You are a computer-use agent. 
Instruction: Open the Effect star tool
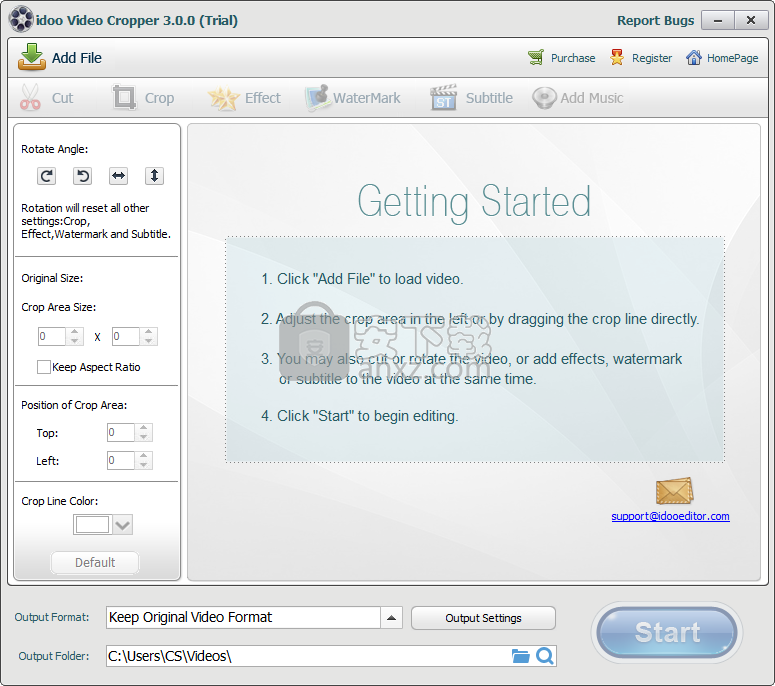[223, 98]
